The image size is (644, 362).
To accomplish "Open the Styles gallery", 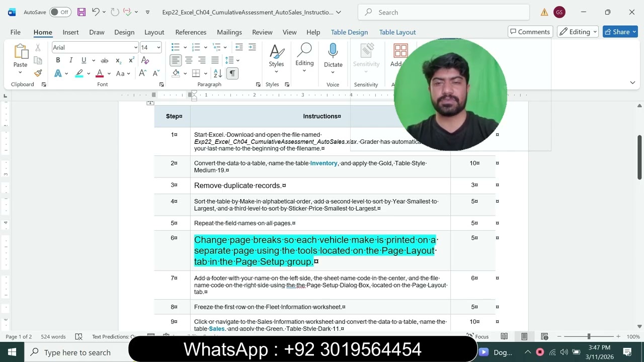I will (x=276, y=58).
